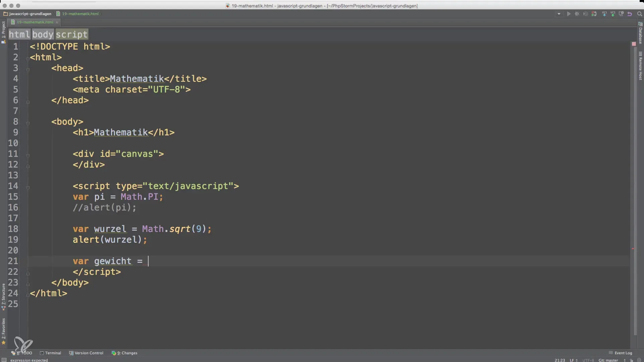Collapse head tag fold on line 3

tap(28, 70)
